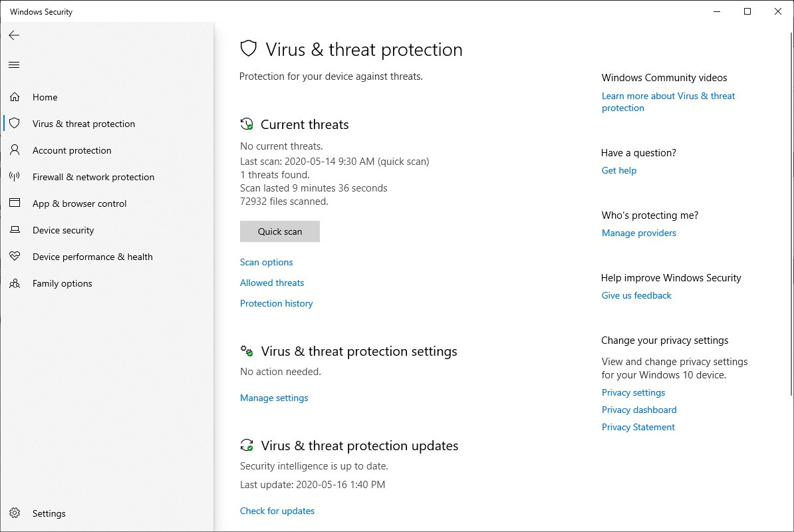794x532 pixels.
Task: Click '1 threats found.' text
Action: pyautogui.click(x=275, y=175)
